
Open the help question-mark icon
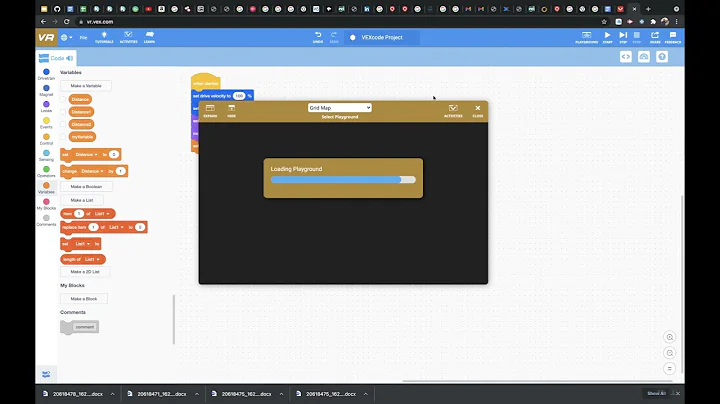662,57
